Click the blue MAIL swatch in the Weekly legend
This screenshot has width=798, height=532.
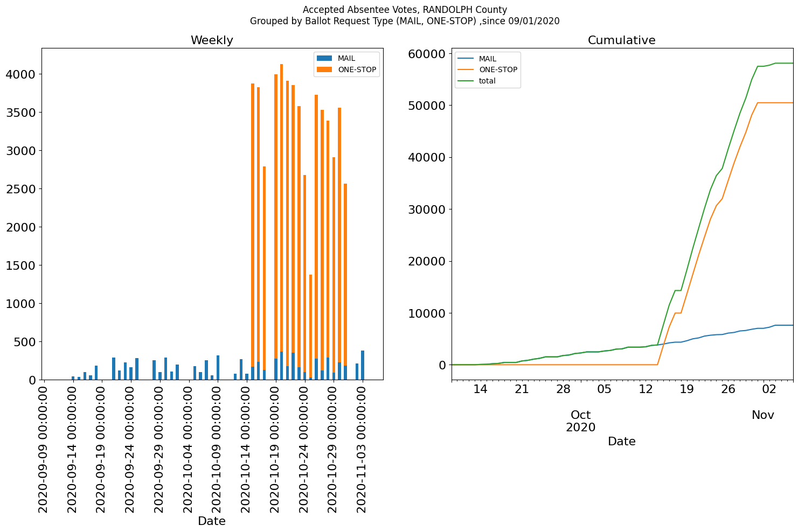tap(324, 58)
